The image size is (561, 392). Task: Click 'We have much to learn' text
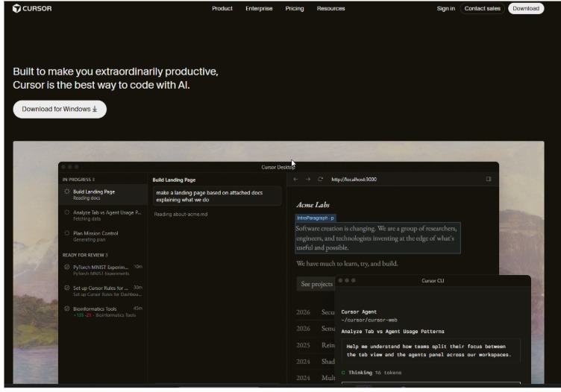(x=347, y=263)
